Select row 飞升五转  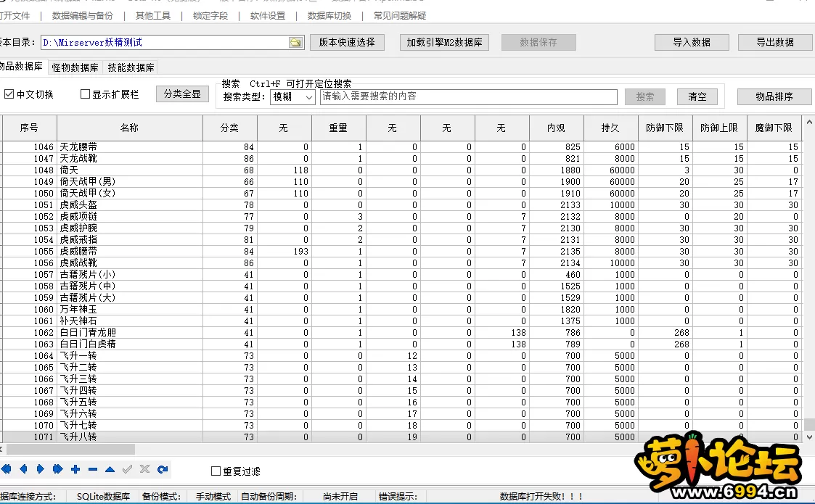click(402, 402)
